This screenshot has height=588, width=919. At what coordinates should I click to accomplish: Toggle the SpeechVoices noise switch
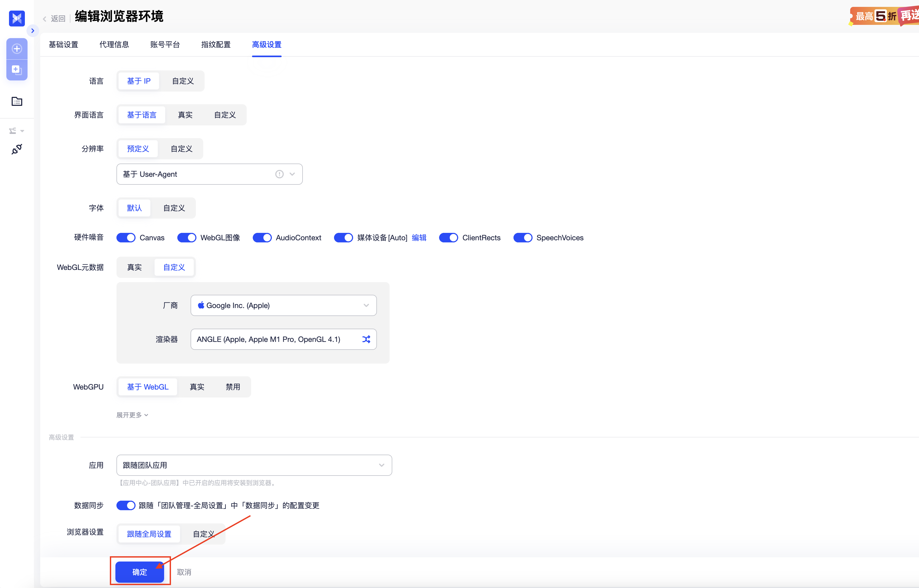click(523, 237)
